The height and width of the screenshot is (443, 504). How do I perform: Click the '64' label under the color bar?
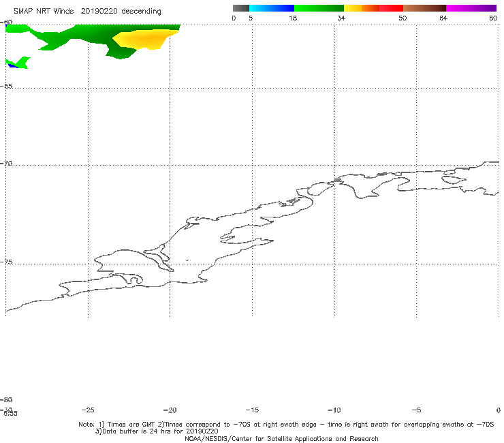pos(443,18)
